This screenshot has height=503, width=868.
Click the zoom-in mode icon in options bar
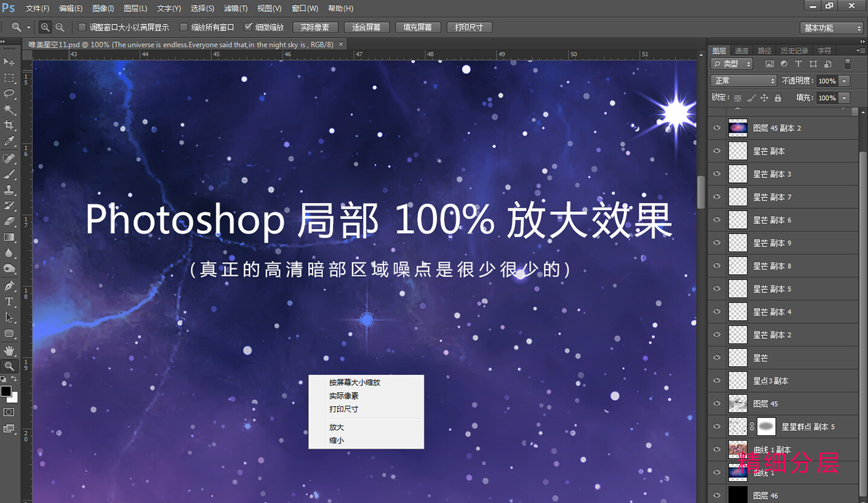tap(45, 28)
